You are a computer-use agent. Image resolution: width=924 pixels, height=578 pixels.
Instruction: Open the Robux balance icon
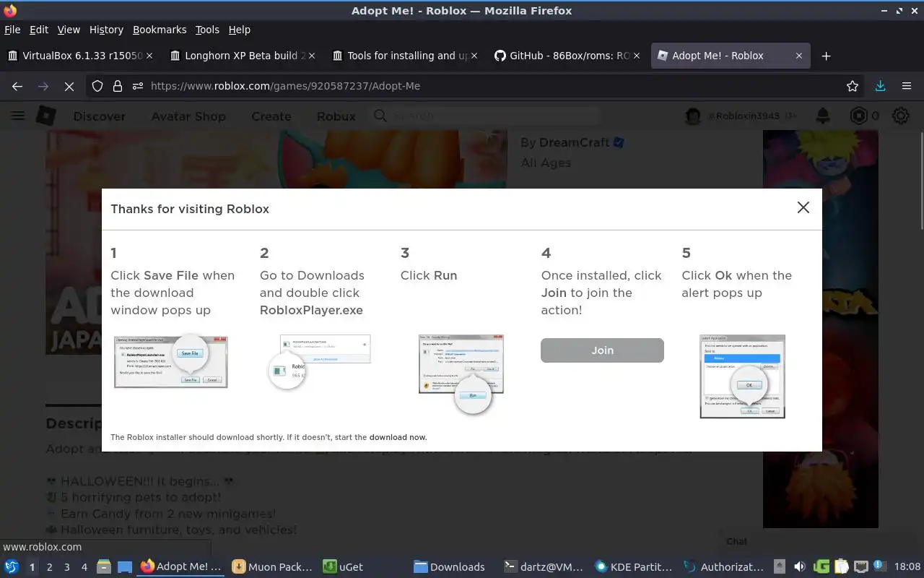(858, 116)
